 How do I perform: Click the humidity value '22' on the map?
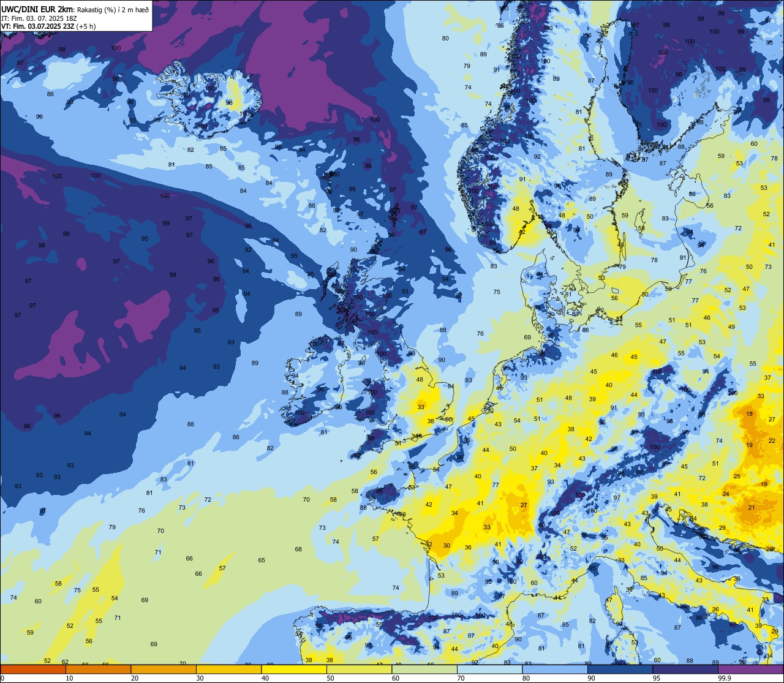point(772,440)
